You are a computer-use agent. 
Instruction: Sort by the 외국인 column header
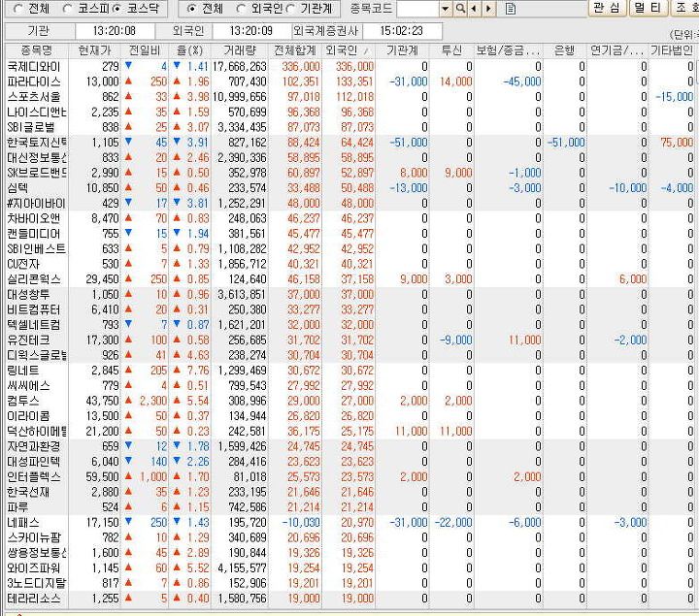349,50
